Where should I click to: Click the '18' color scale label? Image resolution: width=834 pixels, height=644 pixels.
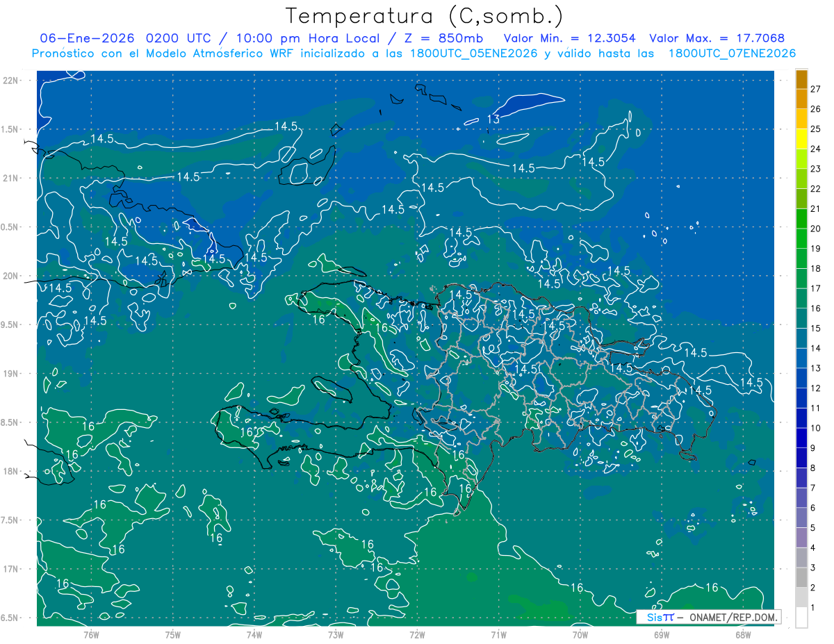[x=815, y=268]
